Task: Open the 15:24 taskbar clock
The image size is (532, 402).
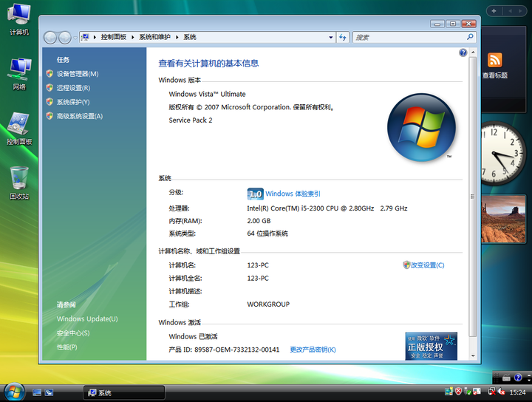Action: click(517, 392)
